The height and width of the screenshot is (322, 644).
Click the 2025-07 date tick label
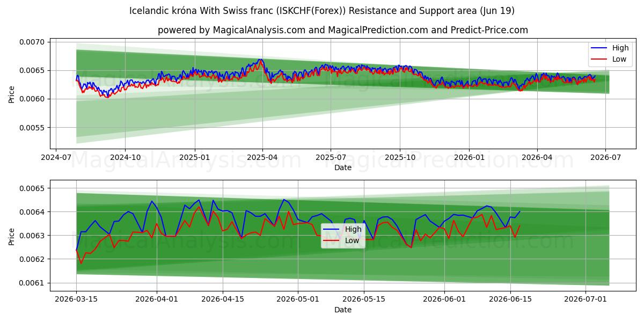(330, 157)
